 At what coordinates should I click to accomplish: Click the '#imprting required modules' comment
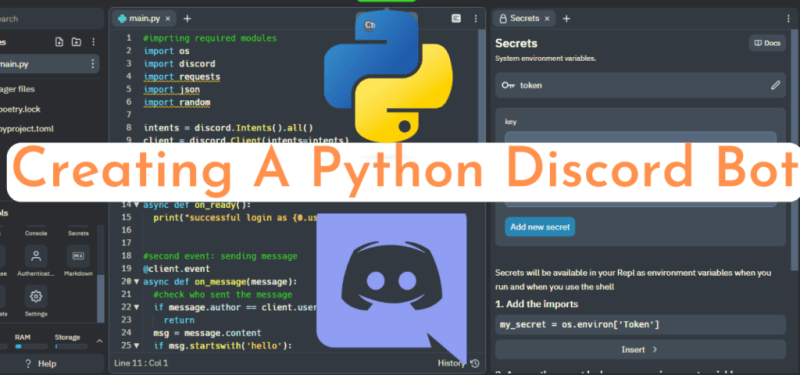tap(210, 38)
